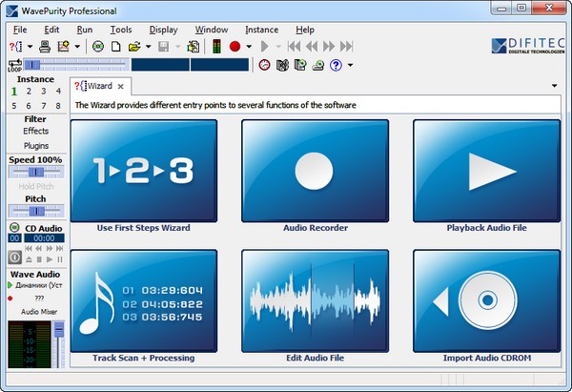
Task: Launch the Audio Recorder tile
Action: [315, 171]
